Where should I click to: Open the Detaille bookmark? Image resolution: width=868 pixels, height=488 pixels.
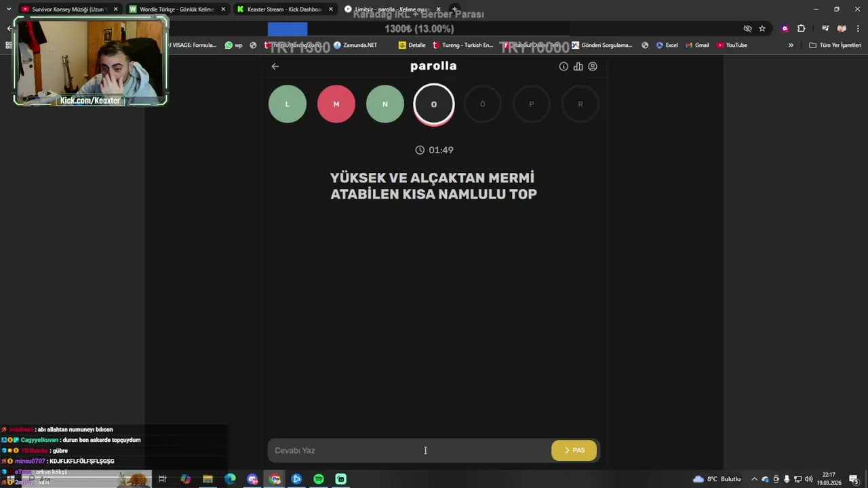[412, 45]
